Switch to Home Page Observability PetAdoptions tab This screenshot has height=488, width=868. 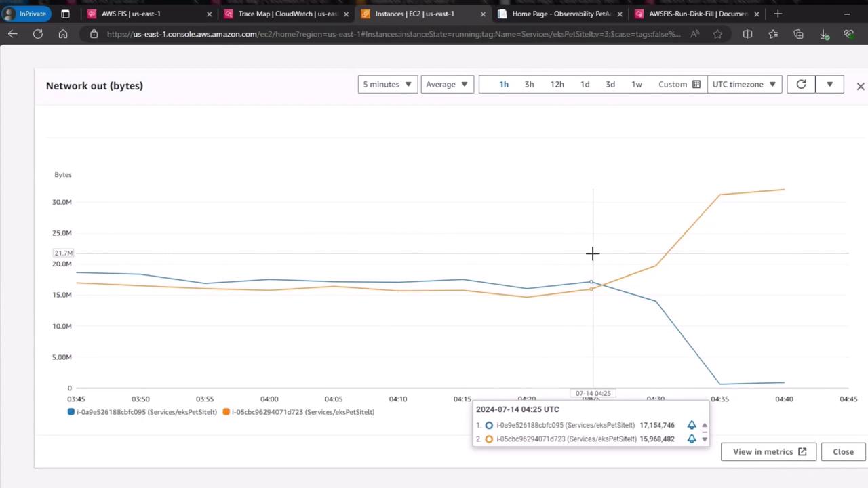pyautogui.click(x=559, y=14)
